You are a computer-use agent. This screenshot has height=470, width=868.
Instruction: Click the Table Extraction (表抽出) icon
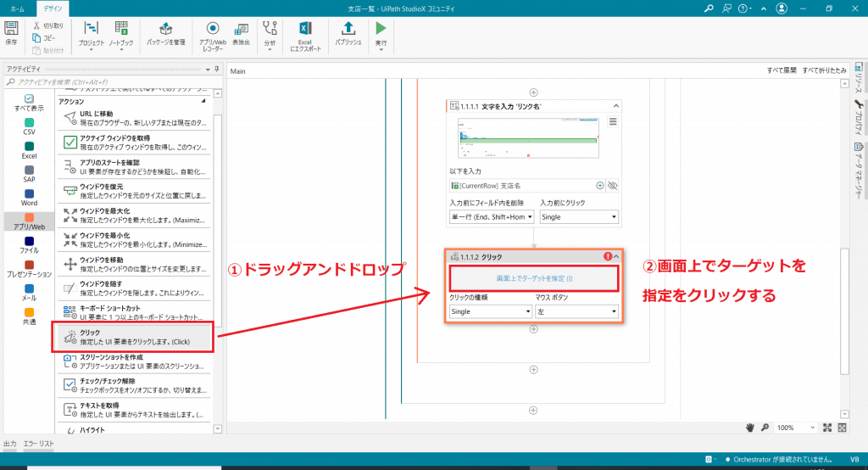(x=241, y=33)
